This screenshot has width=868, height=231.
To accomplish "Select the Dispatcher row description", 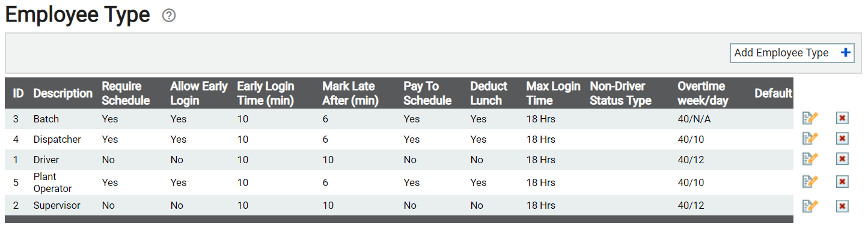I will tap(57, 139).
